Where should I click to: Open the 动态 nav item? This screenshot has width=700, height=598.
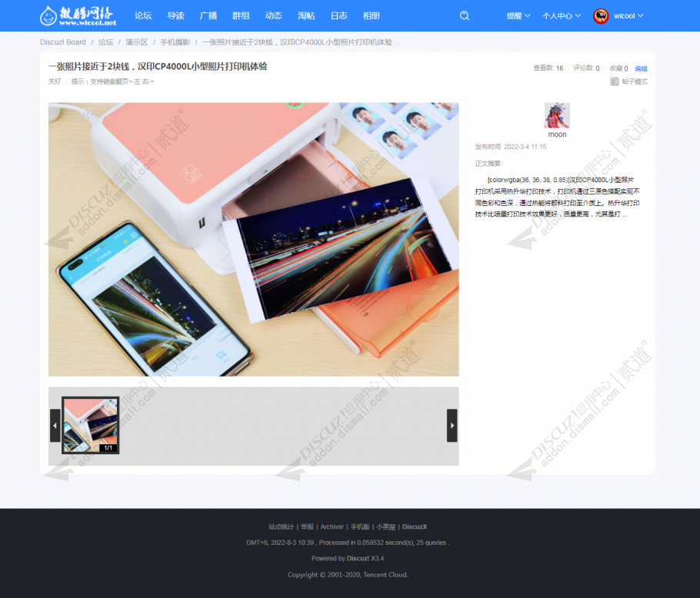[x=273, y=15]
